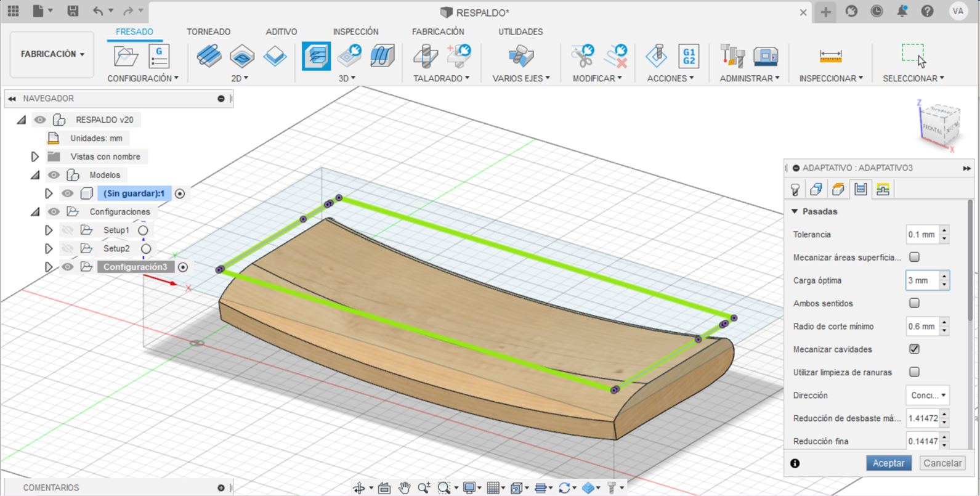Open the Tool Library icon

point(732,56)
